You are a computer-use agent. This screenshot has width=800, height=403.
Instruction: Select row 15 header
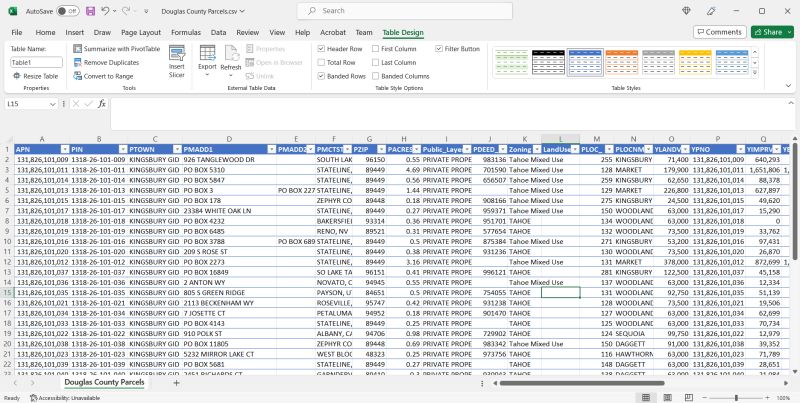pyautogui.click(x=7, y=292)
